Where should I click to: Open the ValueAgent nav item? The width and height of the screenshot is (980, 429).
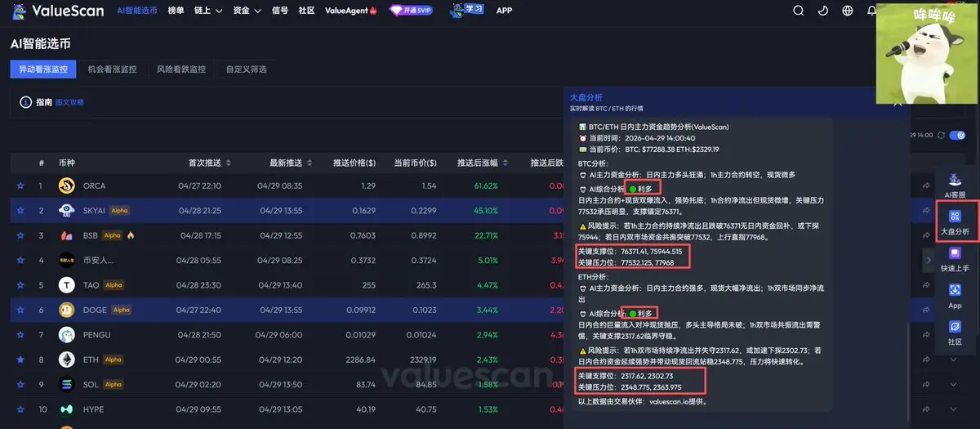pos(351,11)
